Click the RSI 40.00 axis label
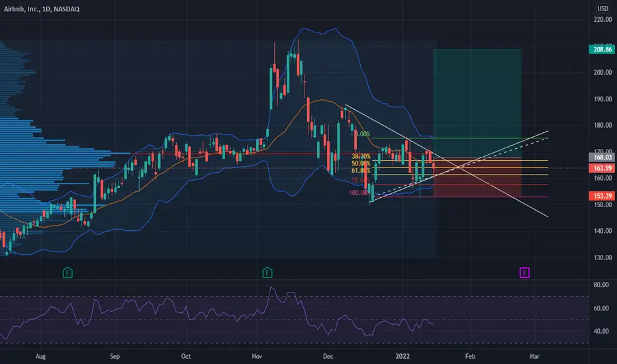The height and width of the screenshot is (364, 617). coord(601,332)
